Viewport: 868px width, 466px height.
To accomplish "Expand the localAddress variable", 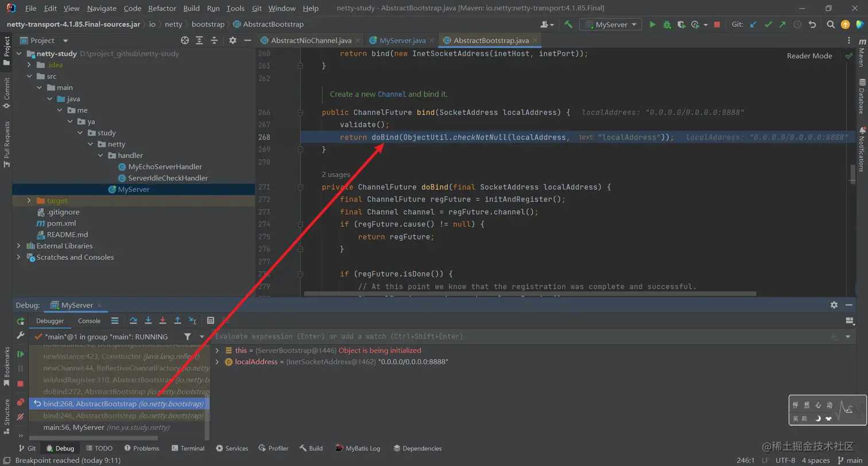I will [217, 362].
